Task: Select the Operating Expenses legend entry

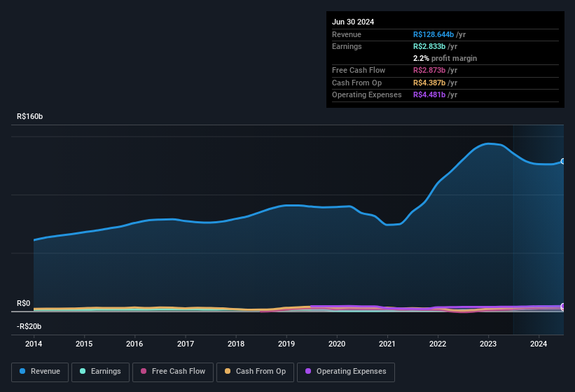Action: tap(346, 372)
